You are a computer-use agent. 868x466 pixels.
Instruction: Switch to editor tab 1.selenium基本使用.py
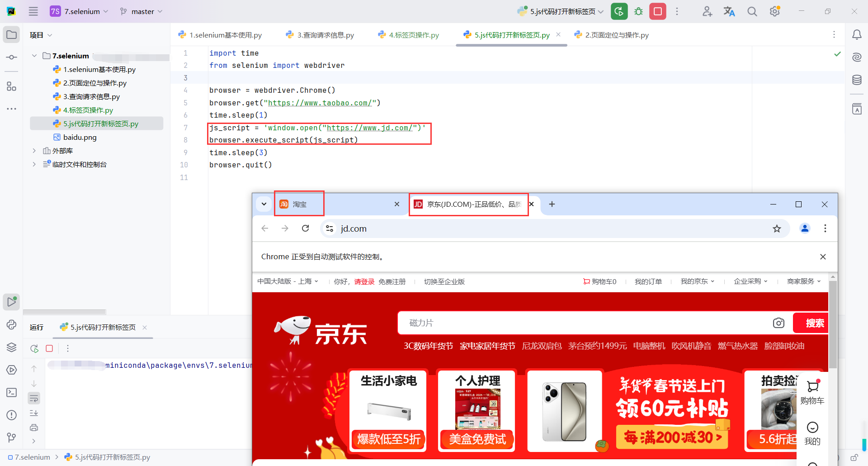[x=220, y=35]
